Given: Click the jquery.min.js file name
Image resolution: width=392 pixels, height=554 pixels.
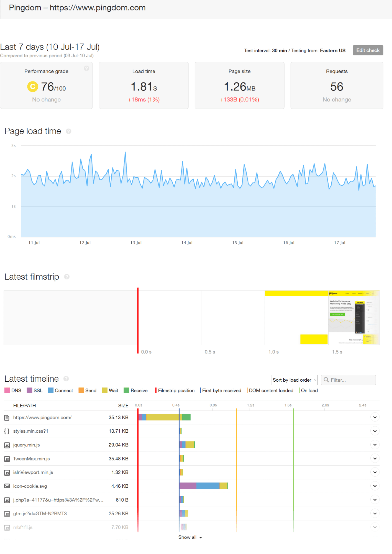Looking at the screenshot, I should tap(27, 445).
